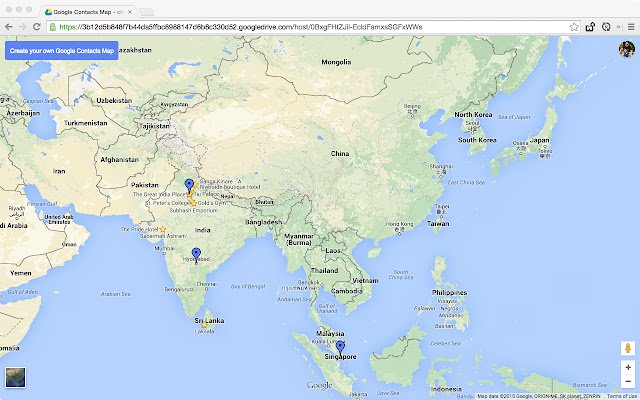Click the Vietnam label
The height and width of the screenshot is (400, 640).
pos(365,280)
